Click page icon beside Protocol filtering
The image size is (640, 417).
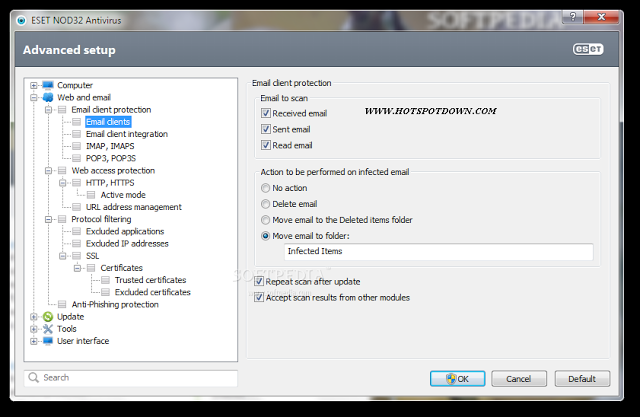click(x=62, y=219)
